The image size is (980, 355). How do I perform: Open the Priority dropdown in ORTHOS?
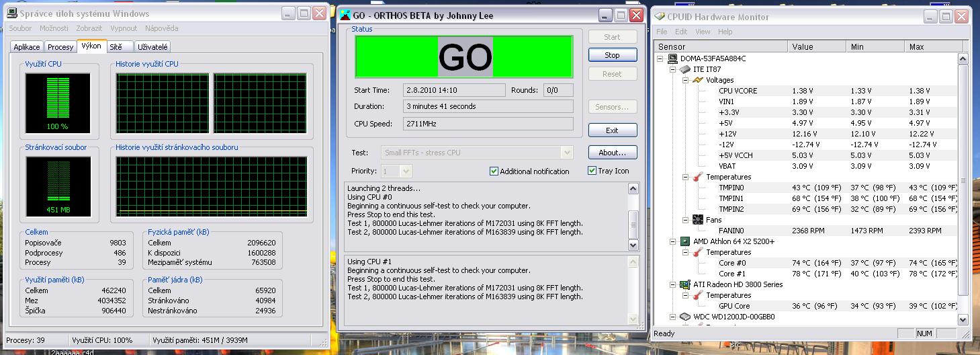point(405,171)
